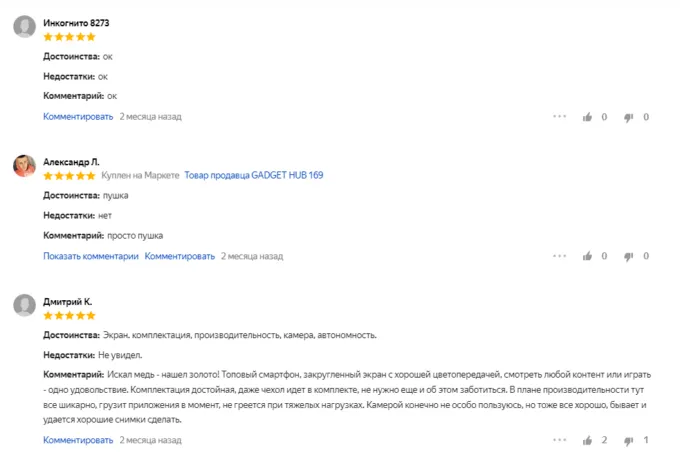Expand Показать комментарии on Александр Л.'s review

[x=90, y=256]
